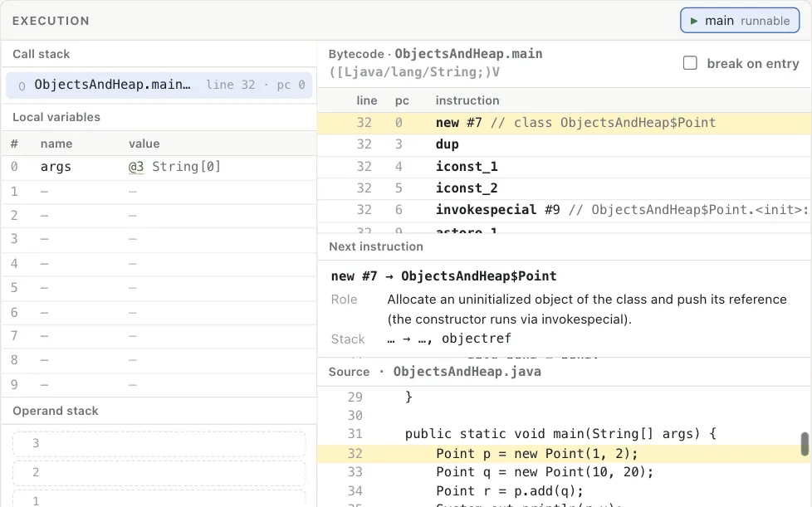Viewport: 812px width, 507px height.
Task: Click the EXECUTION panel title
Action: [51, 21]
